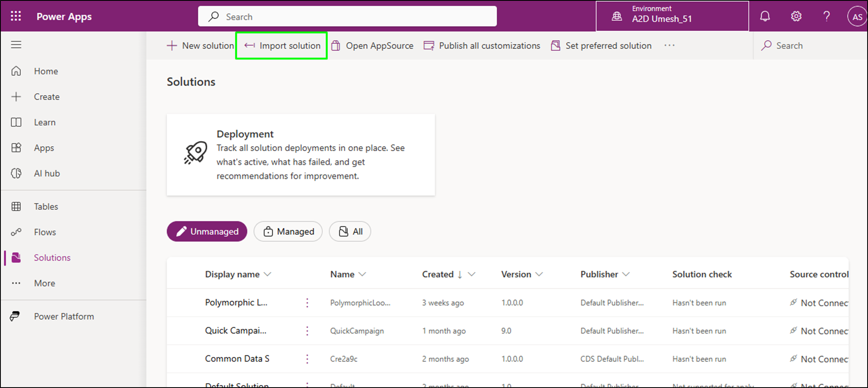Collapse the navigation pane with hamburger icon

point(16,45)
